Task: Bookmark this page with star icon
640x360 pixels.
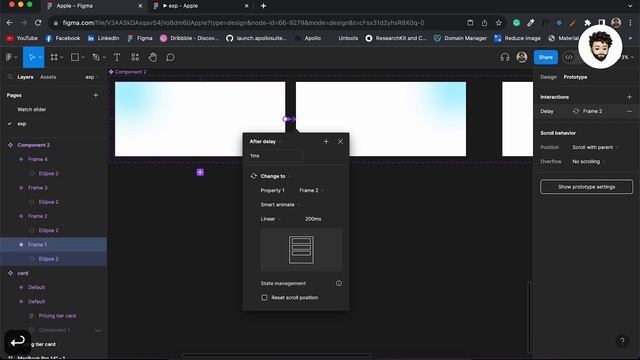Action: [x=498, y=23]
